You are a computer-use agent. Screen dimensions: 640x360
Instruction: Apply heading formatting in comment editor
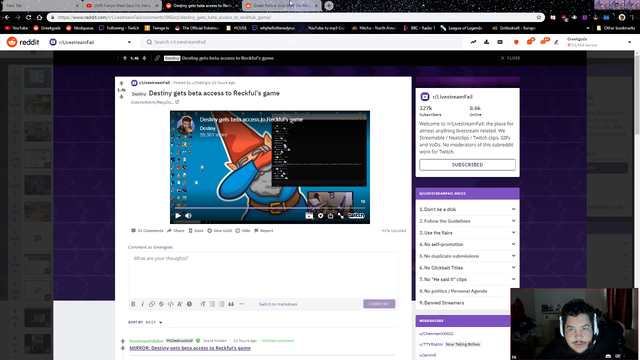(203, 304)
